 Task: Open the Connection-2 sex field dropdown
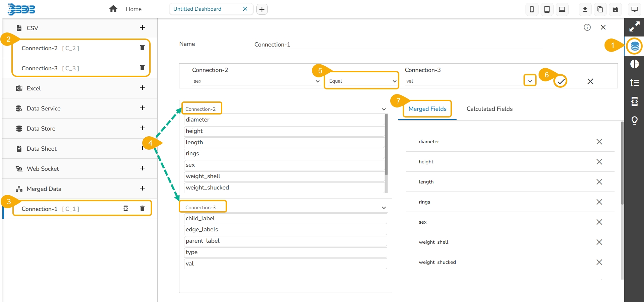click(256, 81)
